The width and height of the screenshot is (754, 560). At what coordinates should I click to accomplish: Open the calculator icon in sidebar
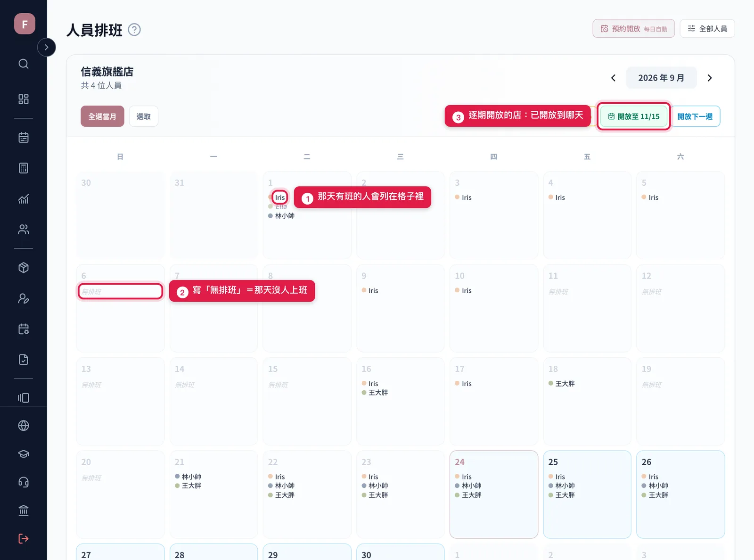coord(24,168)
